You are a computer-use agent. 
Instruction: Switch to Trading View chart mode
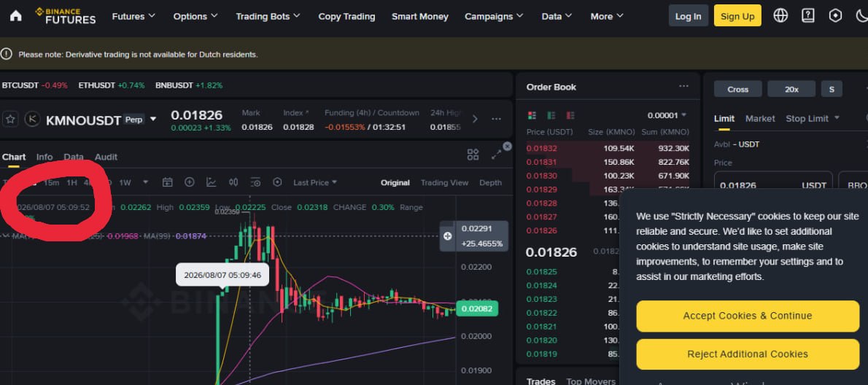[x=444, y=182]
